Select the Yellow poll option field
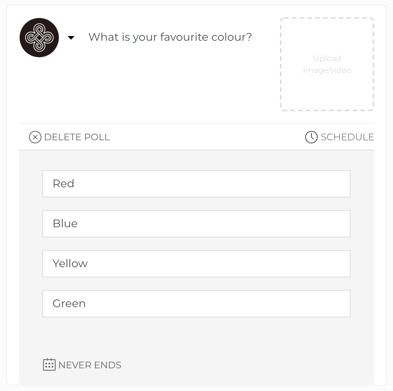This screenshot has height=391, width=393. [196, 264]
